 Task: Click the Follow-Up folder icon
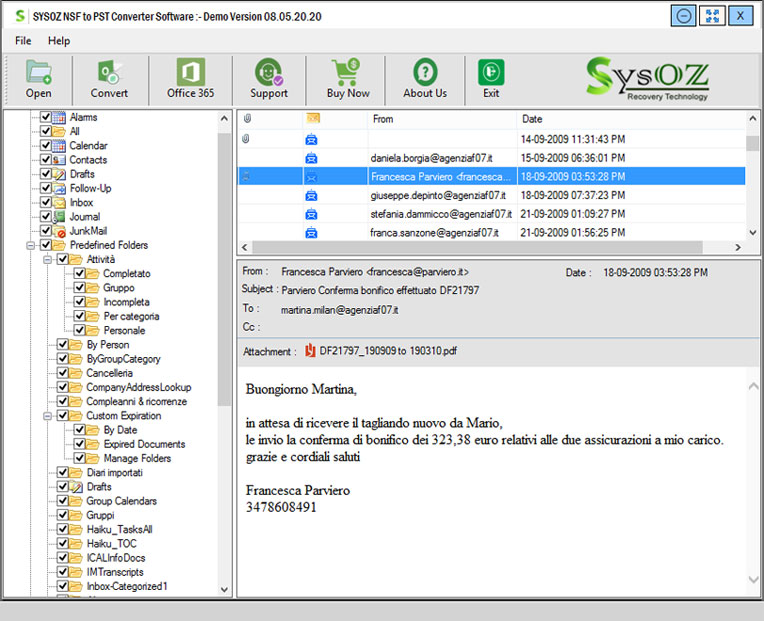pos(59,188)
